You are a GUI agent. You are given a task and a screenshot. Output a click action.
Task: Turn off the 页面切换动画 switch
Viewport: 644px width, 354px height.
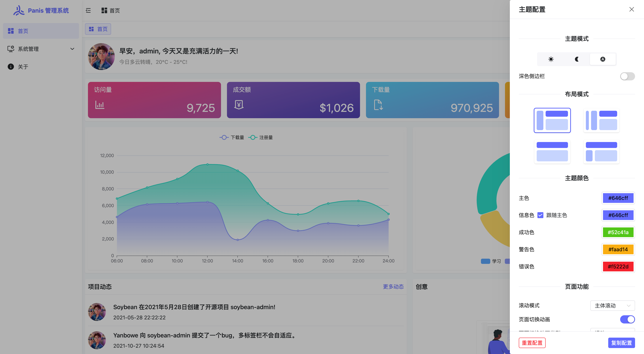(x=627, y=319)
